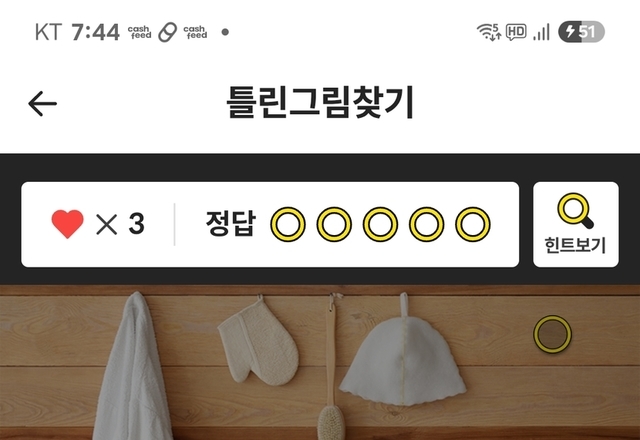
Task: Tap the yellow circle marker on wood wall
Action: click(553, 334)
